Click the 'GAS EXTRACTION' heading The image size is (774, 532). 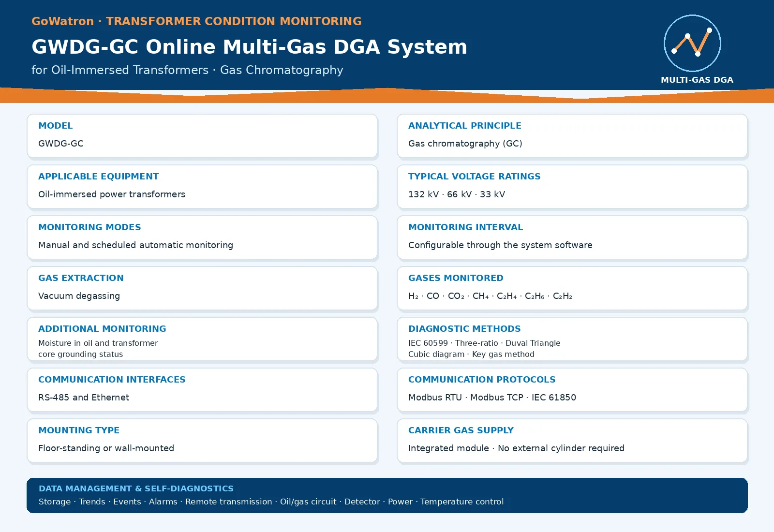point(81,278)
